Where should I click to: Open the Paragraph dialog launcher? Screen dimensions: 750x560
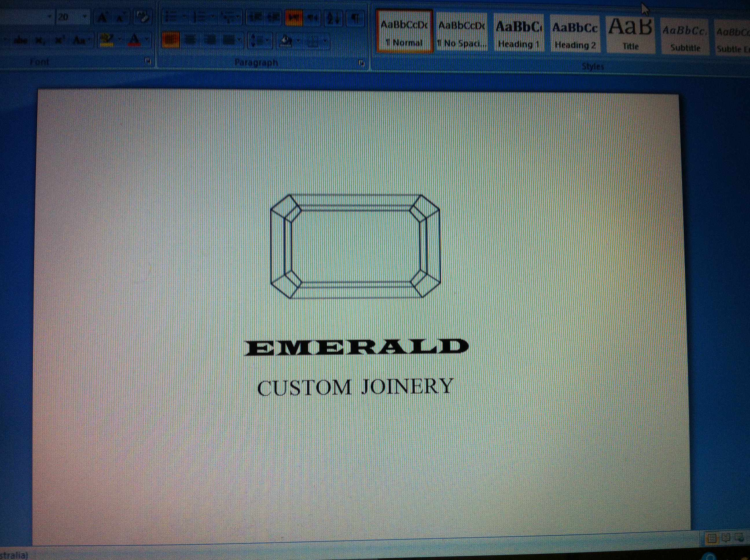coord(361,63)
